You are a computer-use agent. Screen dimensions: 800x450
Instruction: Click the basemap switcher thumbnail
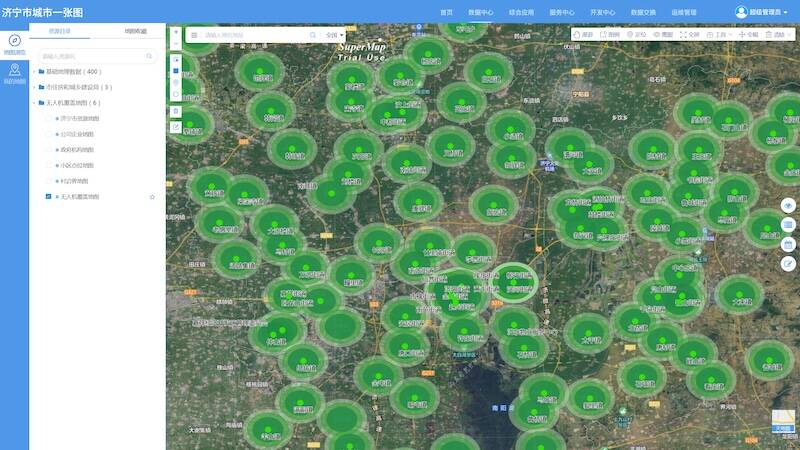[x=783, y=420]
